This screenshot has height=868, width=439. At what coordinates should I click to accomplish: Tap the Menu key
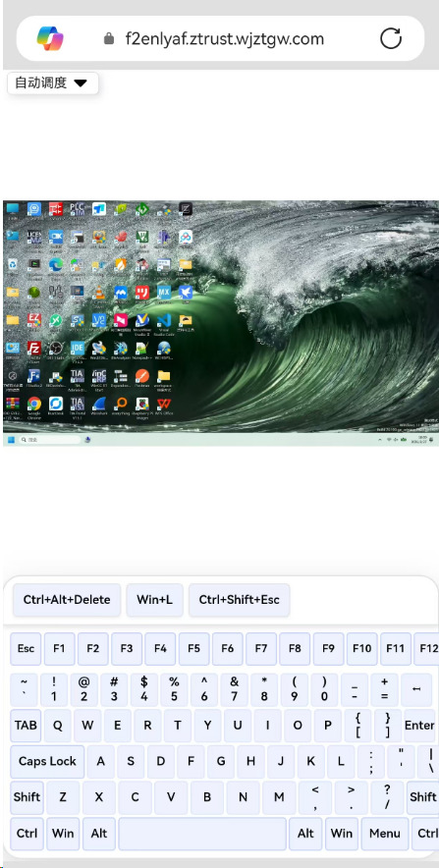click(385, 834)
